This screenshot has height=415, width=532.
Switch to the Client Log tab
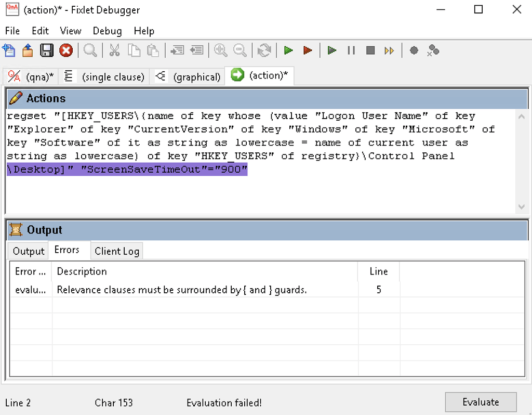pos(116,251)
